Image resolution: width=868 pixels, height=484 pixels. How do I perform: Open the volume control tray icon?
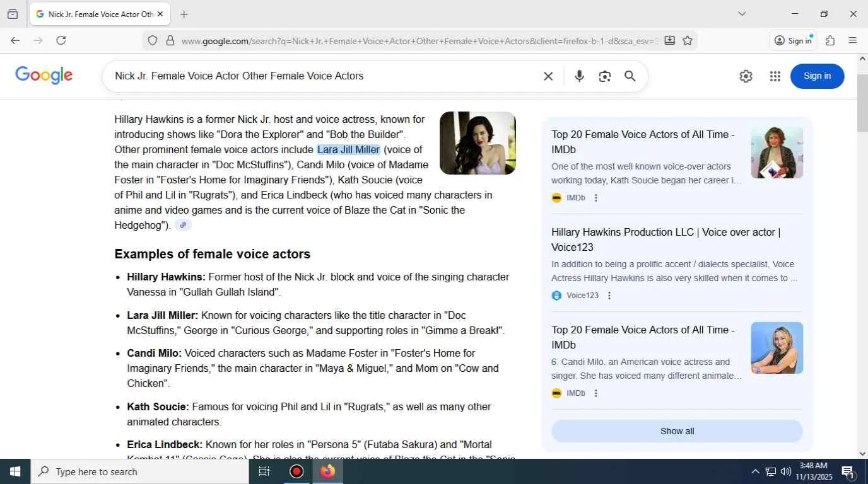tap(785, 471)
